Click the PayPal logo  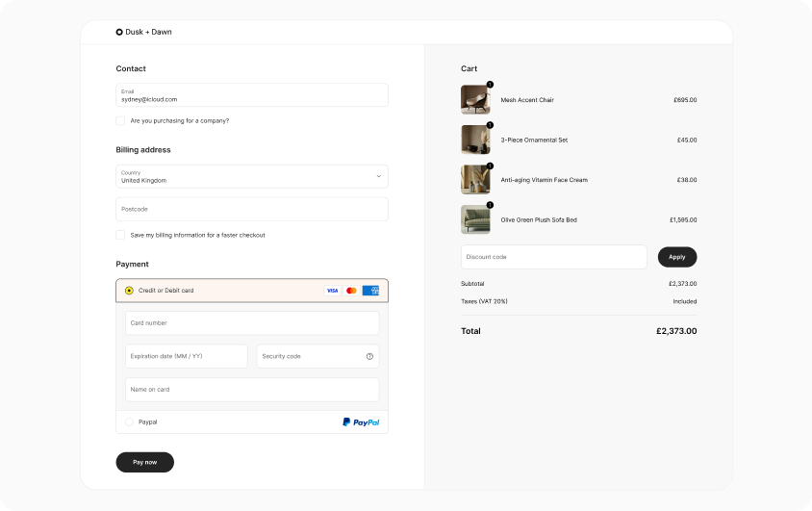click(x=361, y=422)
